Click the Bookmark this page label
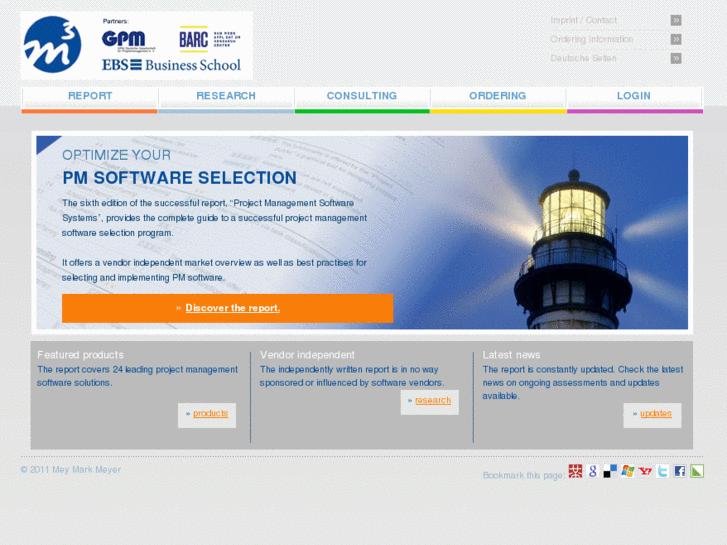Viewport: 727px width, 545px height. (523, 475)
